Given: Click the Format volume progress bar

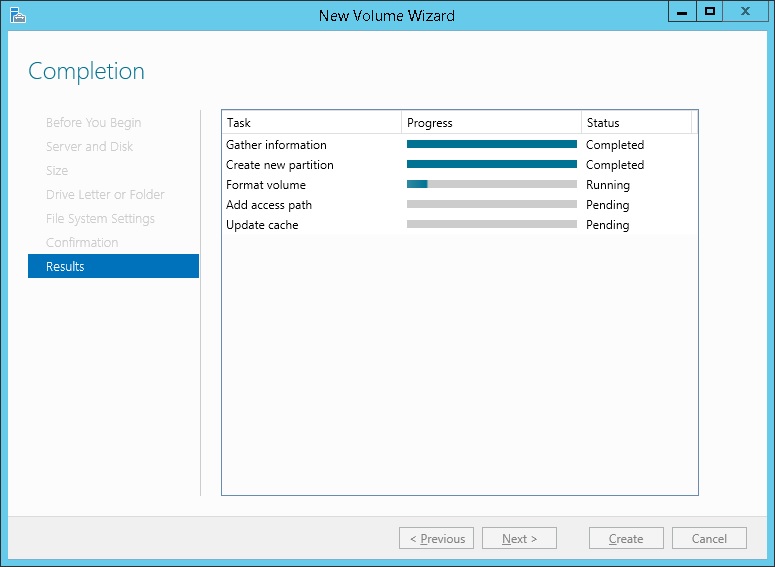Looking at the screenshot, I should (x=491, y=185).
